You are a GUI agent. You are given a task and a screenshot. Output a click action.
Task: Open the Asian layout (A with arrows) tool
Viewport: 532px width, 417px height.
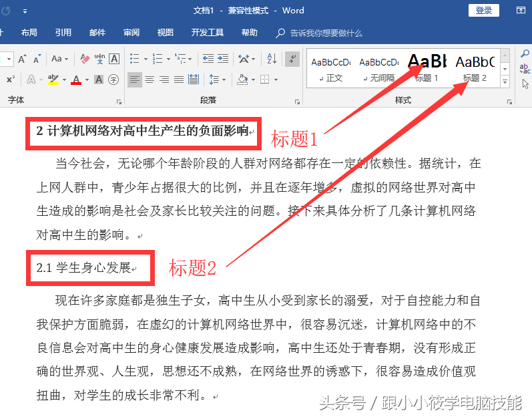[244, 59]
